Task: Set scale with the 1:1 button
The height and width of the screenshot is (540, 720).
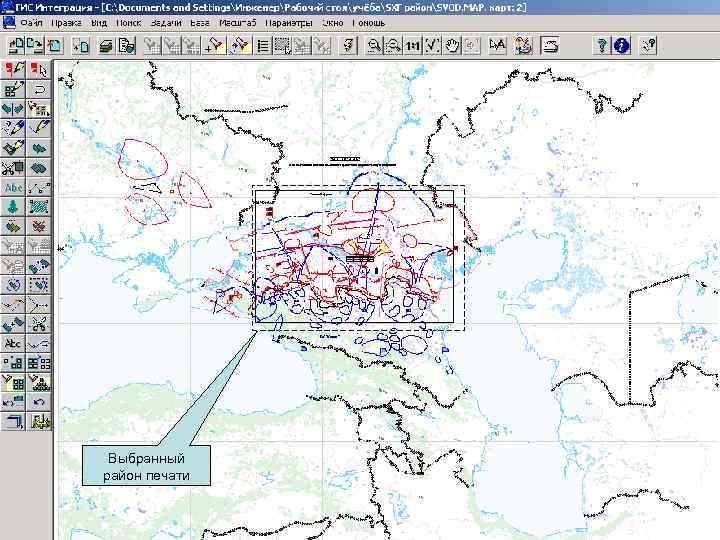Action: (413, 45)
